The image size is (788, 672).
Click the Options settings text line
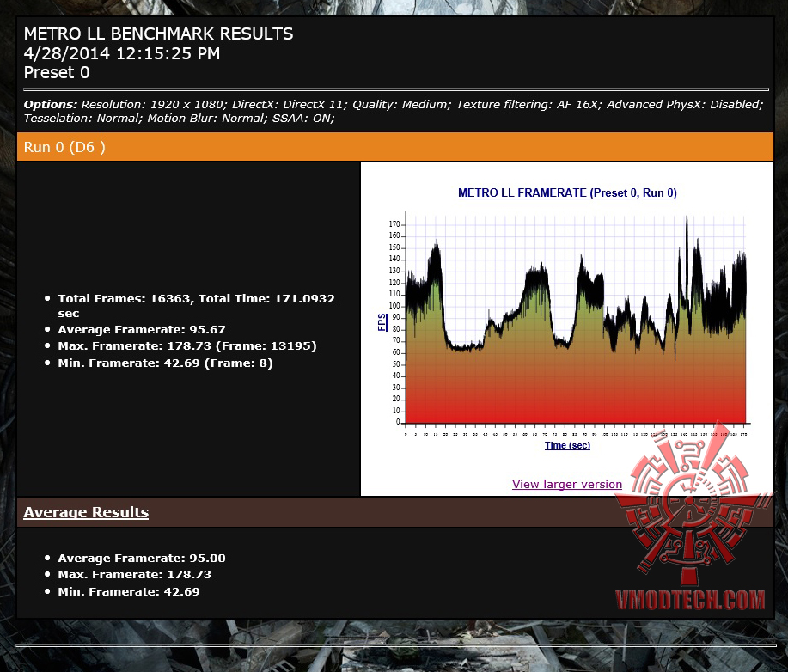(394, 111)
